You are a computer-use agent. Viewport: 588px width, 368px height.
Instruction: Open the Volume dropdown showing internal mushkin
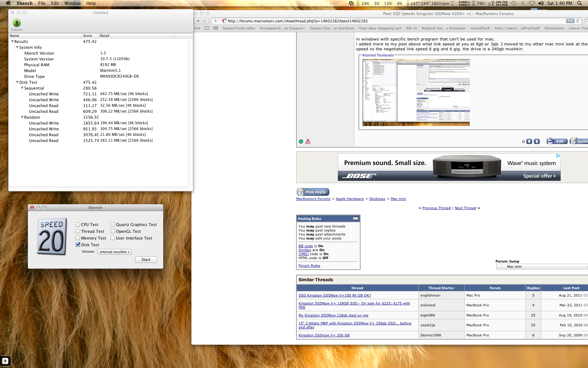pos(115,252)
